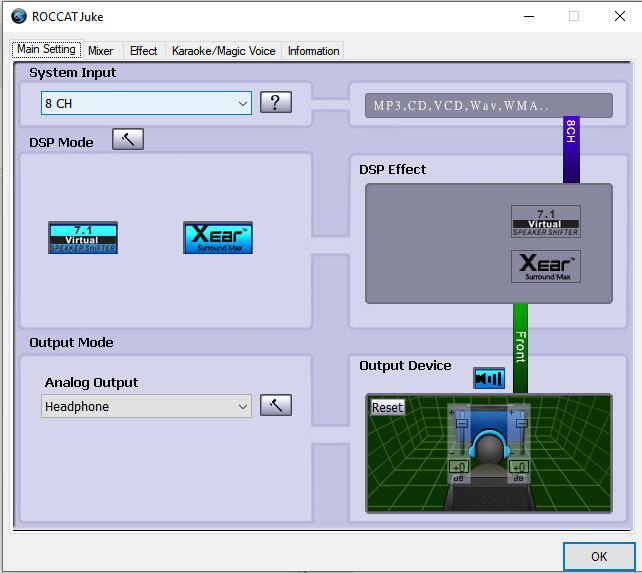Click the Output Device speaker volume icon
Image resolution: width=642 pixels, height=573 pixels.
point(489,379)
